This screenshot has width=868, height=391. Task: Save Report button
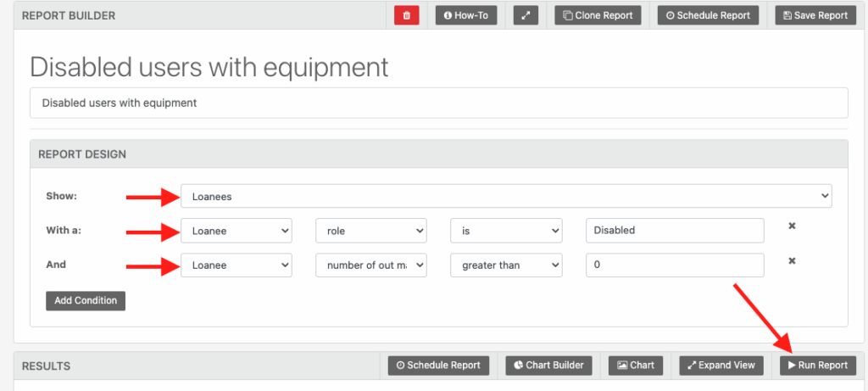(x=815, y=15)
